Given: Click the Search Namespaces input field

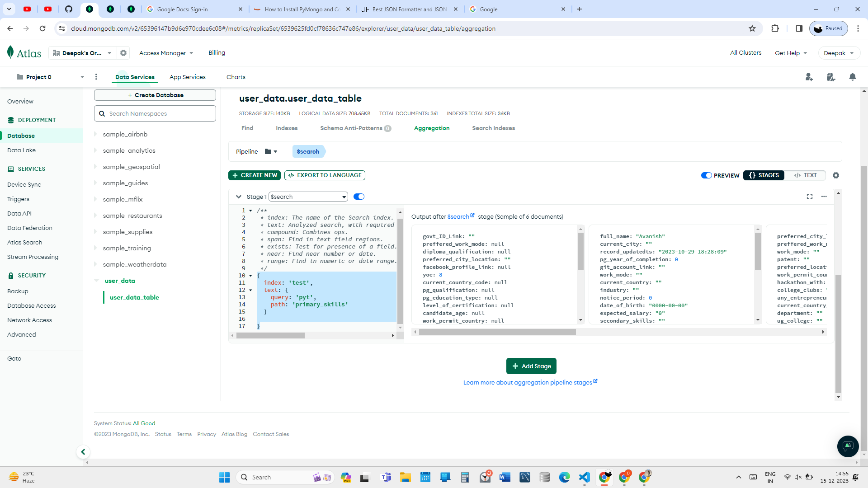Looking at the screenshot, I should click(155, 114).
